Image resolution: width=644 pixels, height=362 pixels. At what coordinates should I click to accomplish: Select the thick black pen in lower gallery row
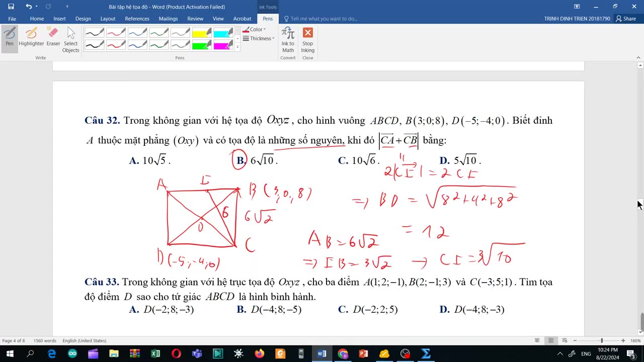[x=94, y=45]
